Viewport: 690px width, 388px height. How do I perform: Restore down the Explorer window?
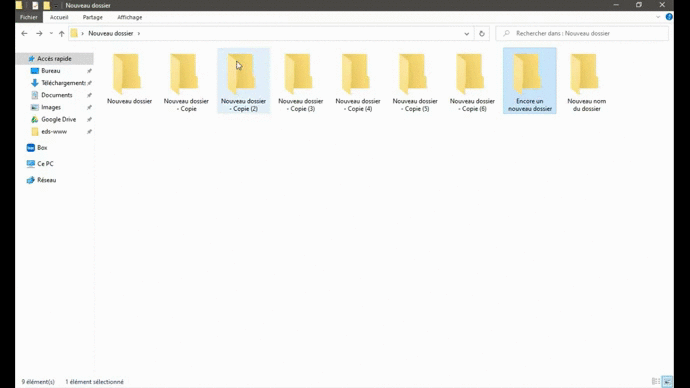pyautogui.click(x=639, y=5)
